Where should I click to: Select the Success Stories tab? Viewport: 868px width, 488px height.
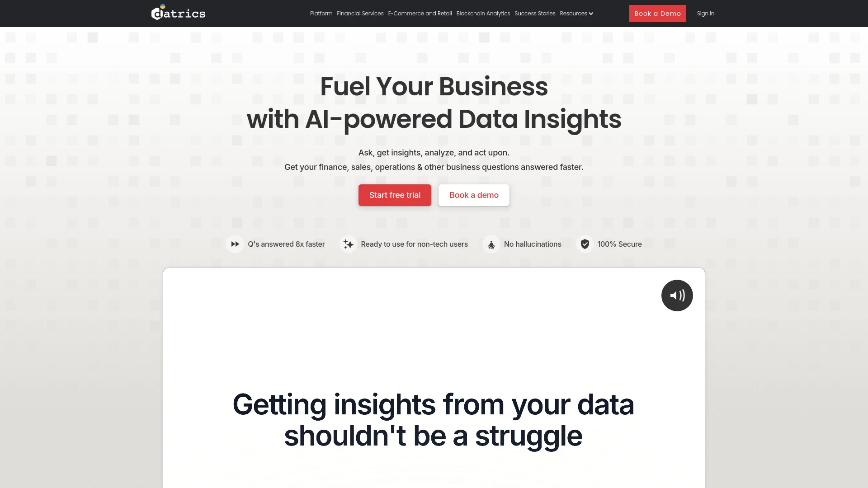coord(535,13)
